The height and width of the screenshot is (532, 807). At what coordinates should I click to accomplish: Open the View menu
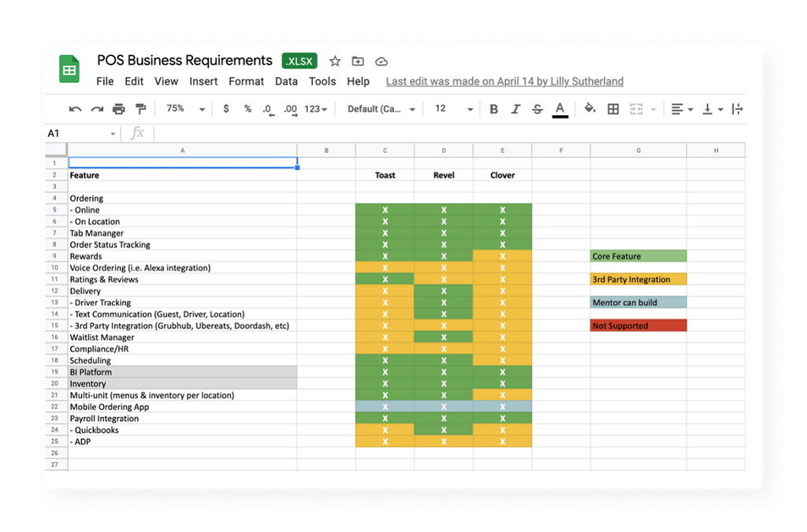coord(166,81)
